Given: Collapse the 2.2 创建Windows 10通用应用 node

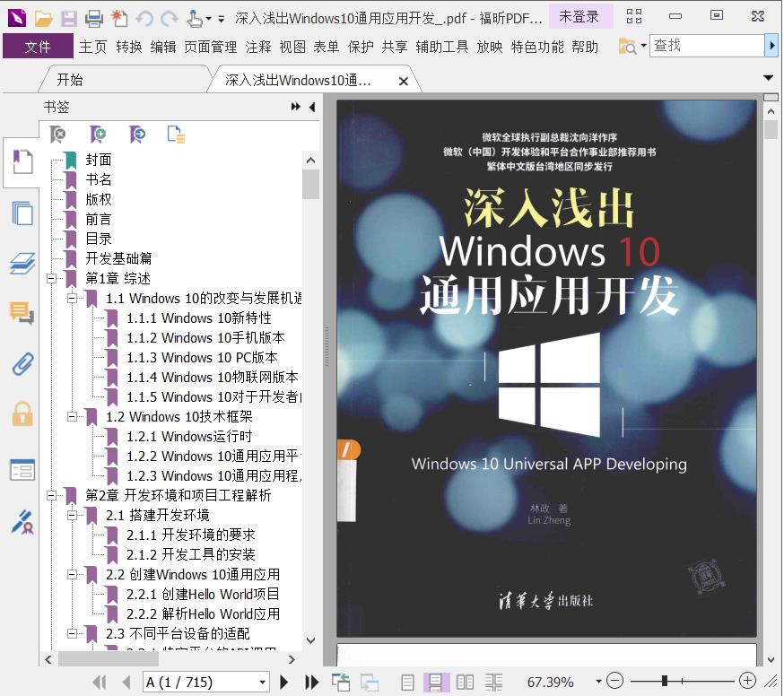Looking at the screenshot, I should pos(73,575).
